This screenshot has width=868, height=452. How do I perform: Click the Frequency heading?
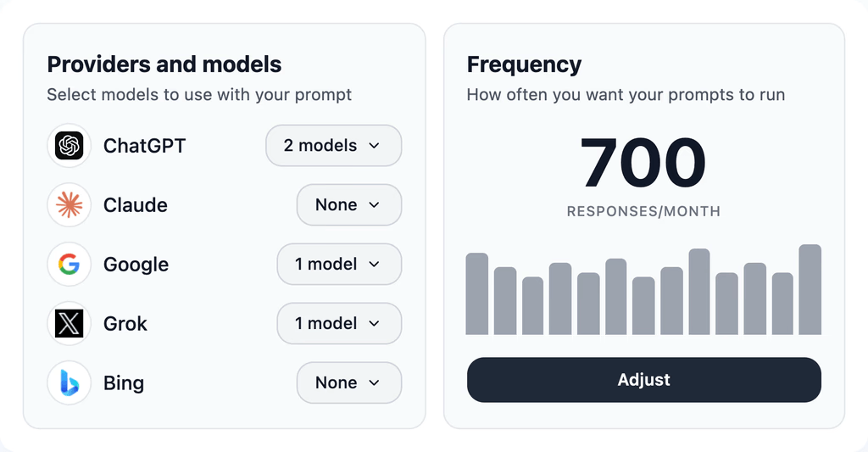(x=524, y=64)
